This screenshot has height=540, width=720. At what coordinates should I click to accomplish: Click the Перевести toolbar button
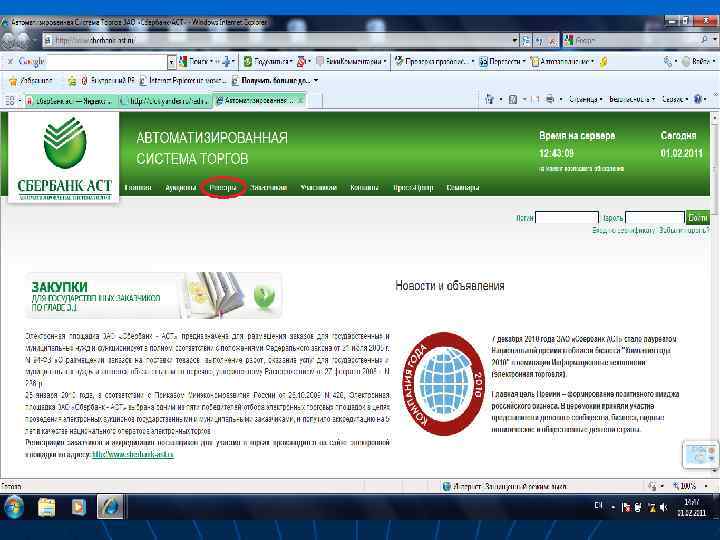501,61
